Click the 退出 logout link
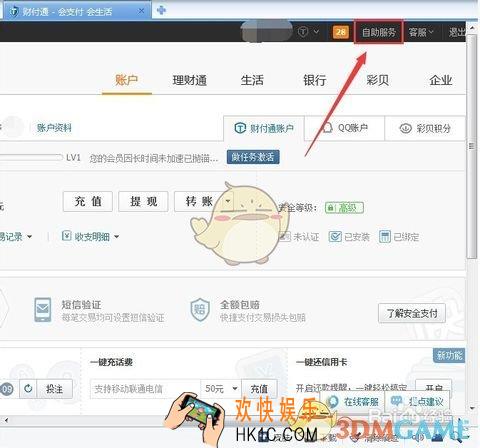Screen dimensions: 480x448 [457, 32]
